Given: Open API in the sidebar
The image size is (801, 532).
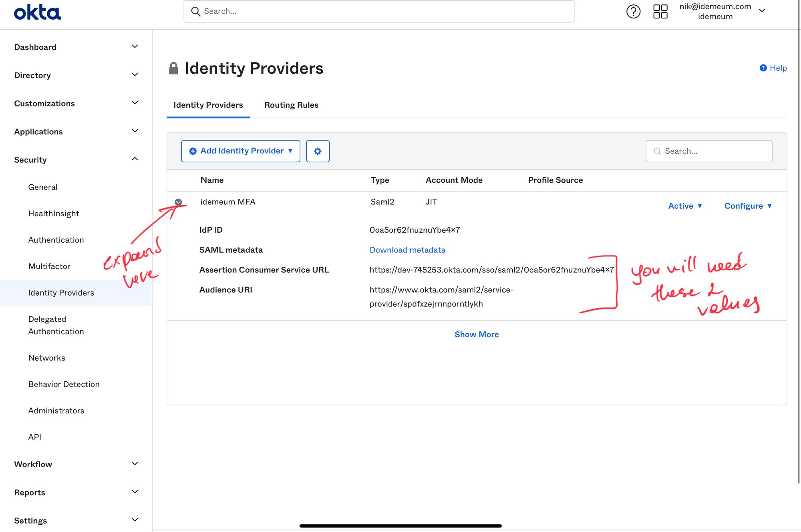Looking at the screenshot, I should 35,437.
